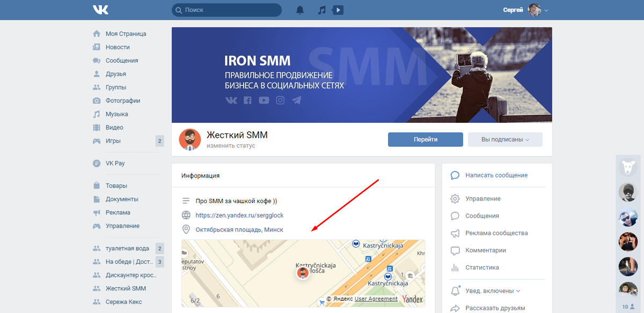The height and width of the screenshot is (313, 644).
Task: Click the chat bubble icon beside Сообщения in left menu
Action: 97,61
